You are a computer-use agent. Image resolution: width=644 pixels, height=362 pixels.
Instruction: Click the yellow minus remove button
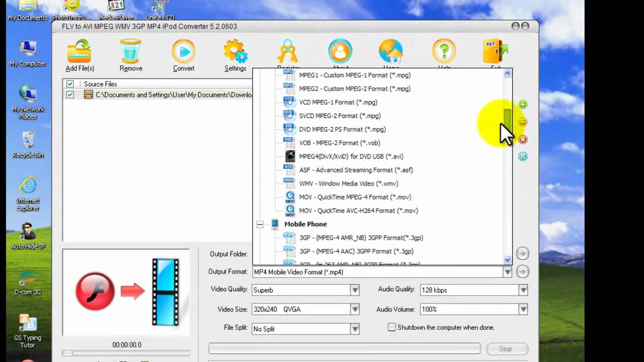coord(523,122)
